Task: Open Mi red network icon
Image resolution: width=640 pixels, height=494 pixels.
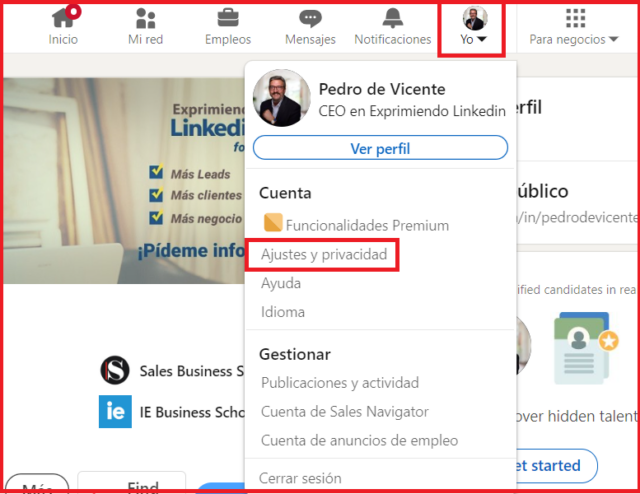Action: 145,18
